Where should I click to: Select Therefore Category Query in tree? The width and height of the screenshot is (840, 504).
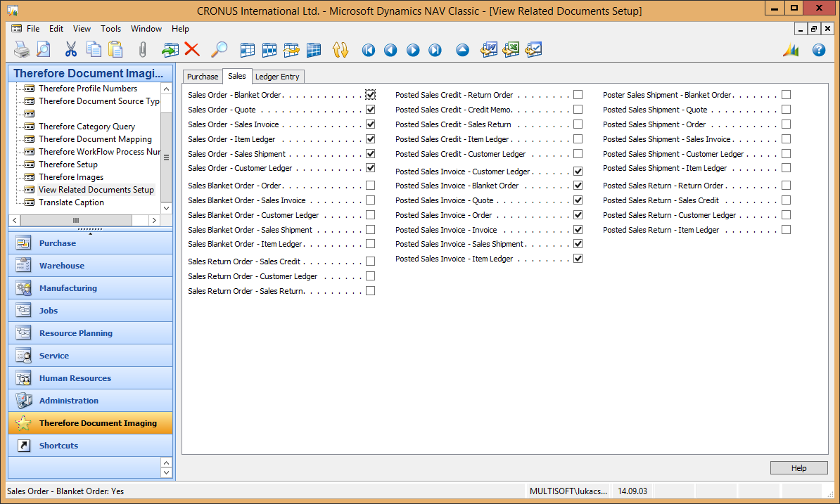coord(87,127)
